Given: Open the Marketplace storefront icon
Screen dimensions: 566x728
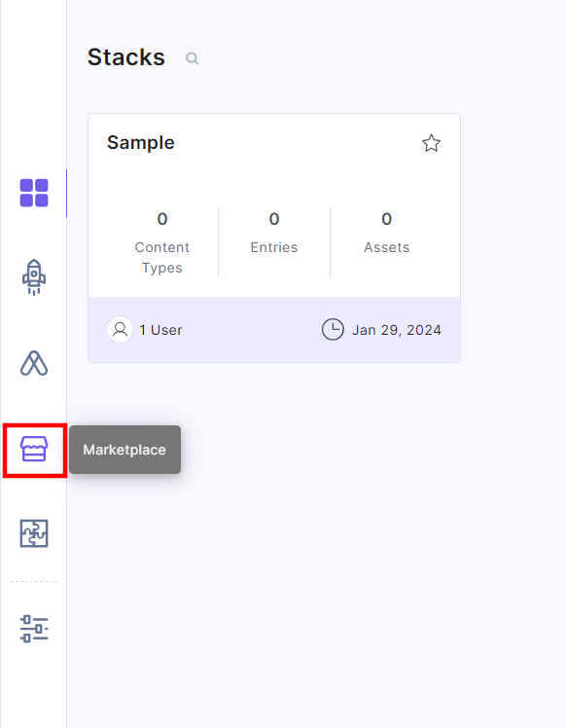Looking at the screenshot, I should tap(34, 449).
